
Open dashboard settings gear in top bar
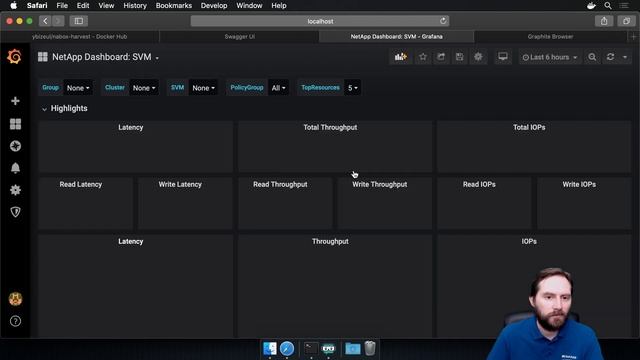[x=478, y=57]
